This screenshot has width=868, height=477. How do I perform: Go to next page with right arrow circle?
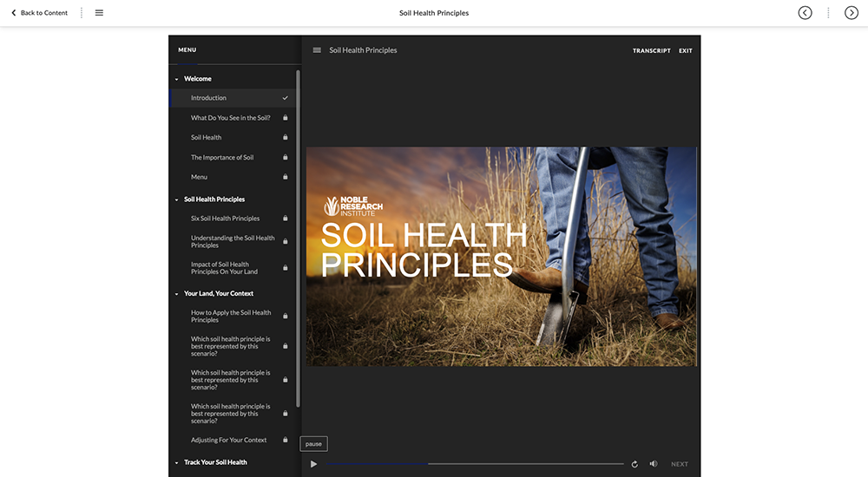tap(852, 13)
